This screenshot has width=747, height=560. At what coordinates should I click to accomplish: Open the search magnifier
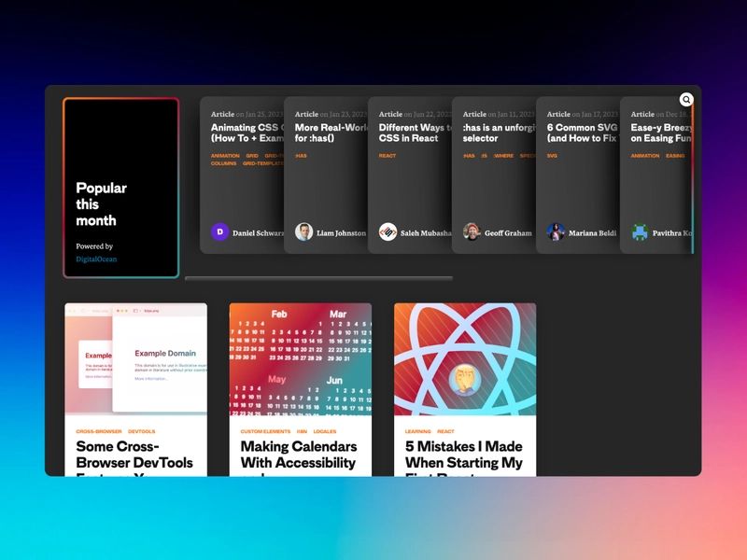click(x=686, y=99)
